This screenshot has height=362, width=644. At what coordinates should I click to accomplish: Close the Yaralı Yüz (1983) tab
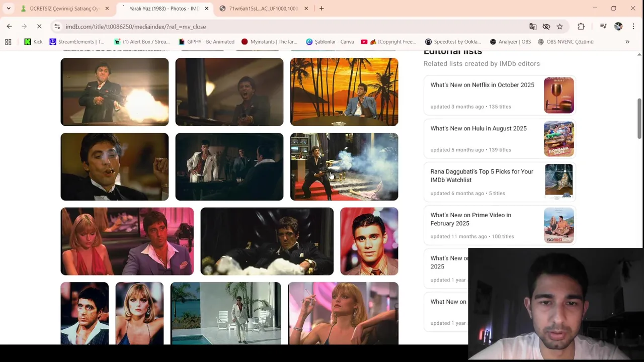pos(207,9)
